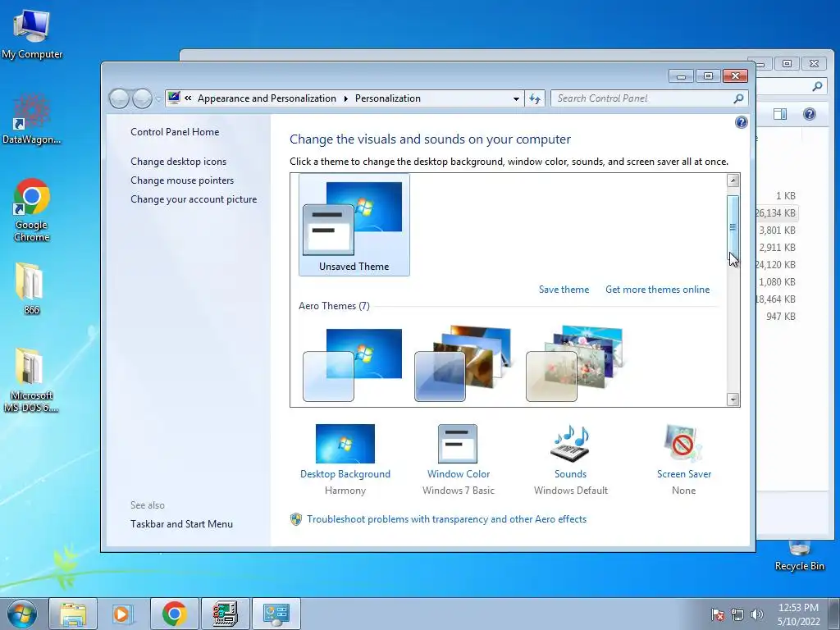Click Personalization in the breadcrumb
This screenshot has width=840, height=630.
coord(388,98)
